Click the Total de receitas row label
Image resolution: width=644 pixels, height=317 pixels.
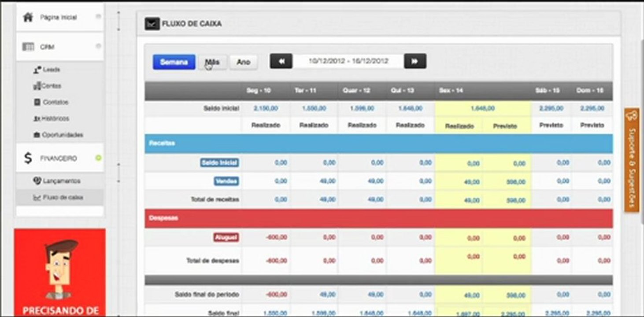coord(215,199)
